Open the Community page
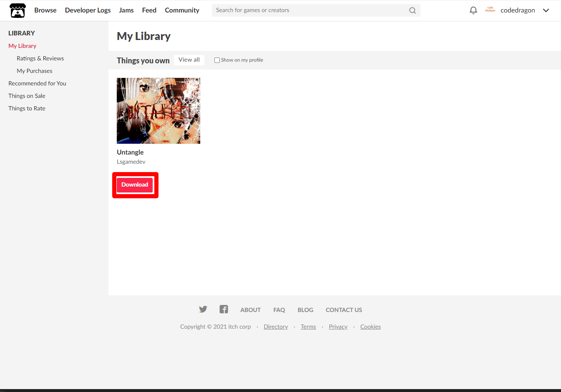Screen dimensions: 561x392 coord(182,10)
